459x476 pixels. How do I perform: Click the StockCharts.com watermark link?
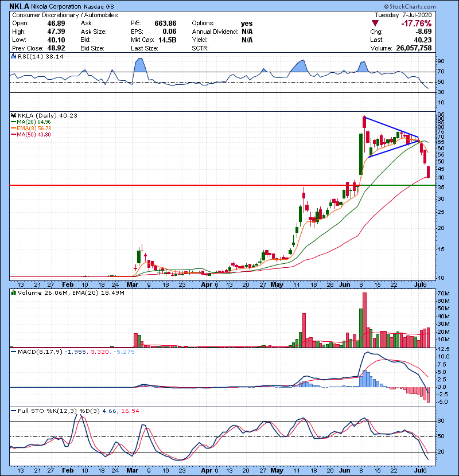click(410, 6)
